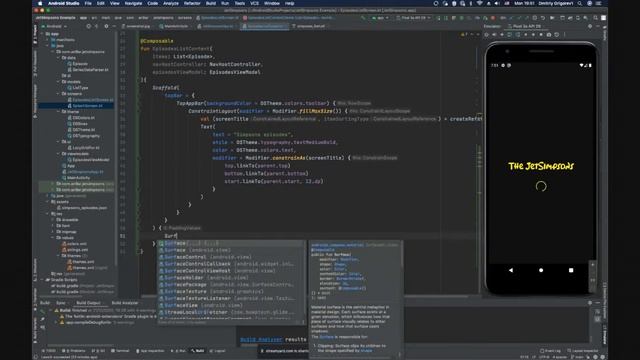Image resolution: width=640 pixels, height=360 pixels.
Task: Click the red Stop button in toolbar
Action: 493,18
